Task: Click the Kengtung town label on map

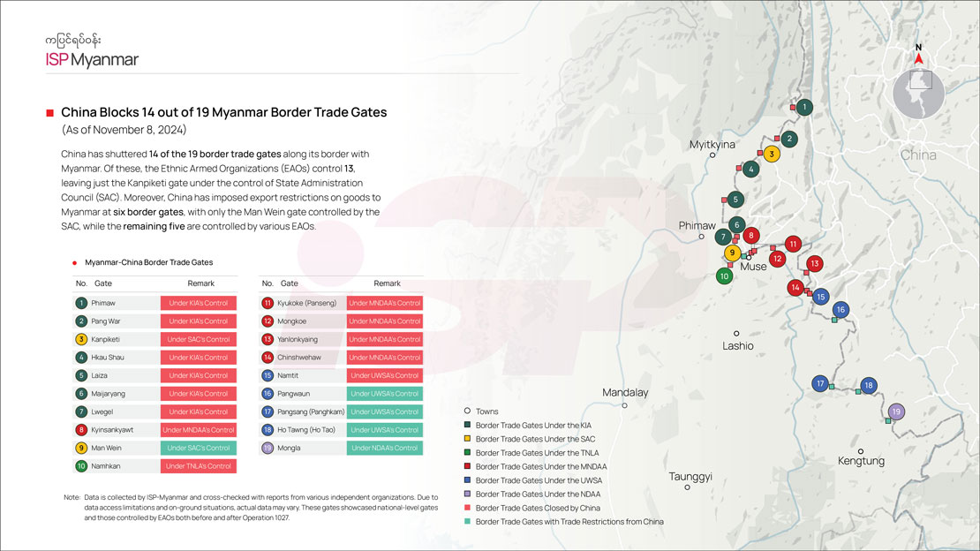Action: coord(861,461)
